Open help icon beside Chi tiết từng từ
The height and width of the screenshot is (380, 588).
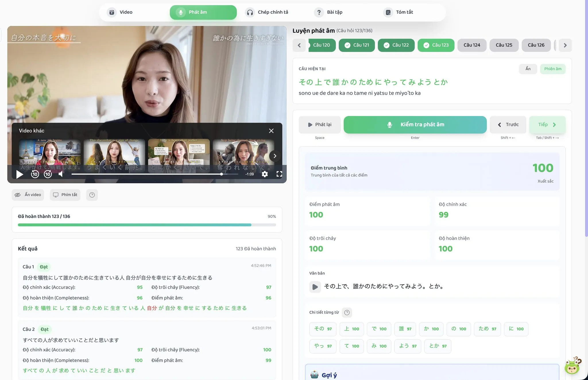[x=347, y=313]
